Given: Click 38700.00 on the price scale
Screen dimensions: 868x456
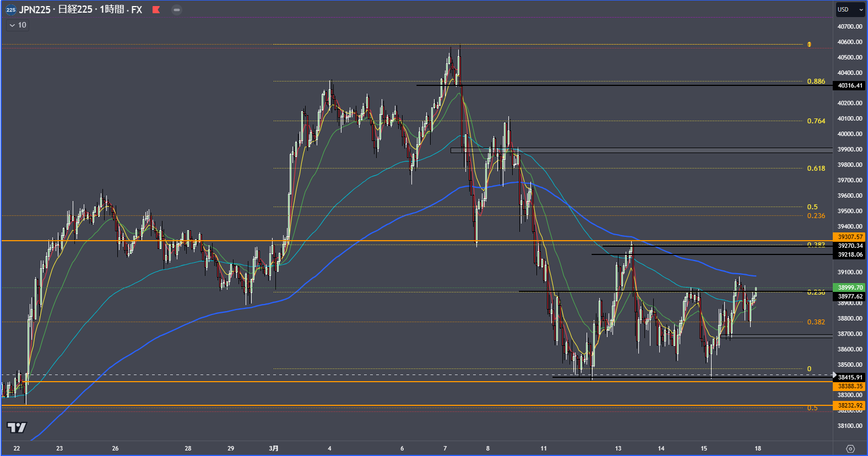Looking at the screenshot, I should [x=850, y=334].
